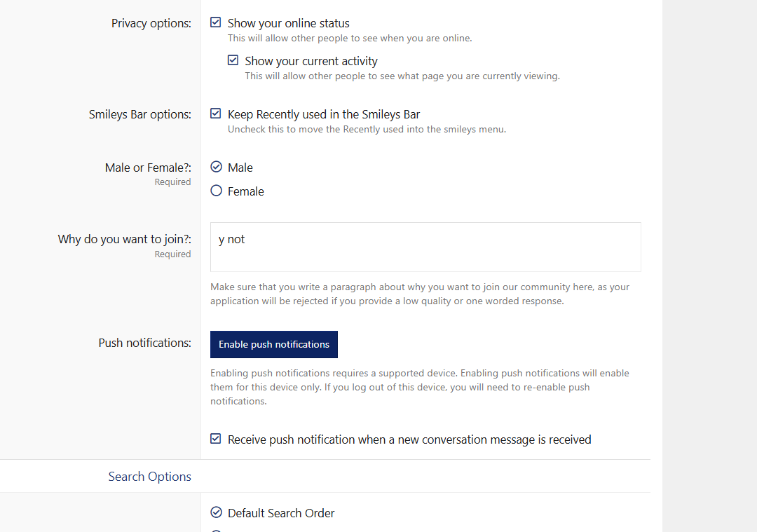Click the Why do you want to join? label
This screenshot has height=532, width=757.
click(x=125, y=239)
